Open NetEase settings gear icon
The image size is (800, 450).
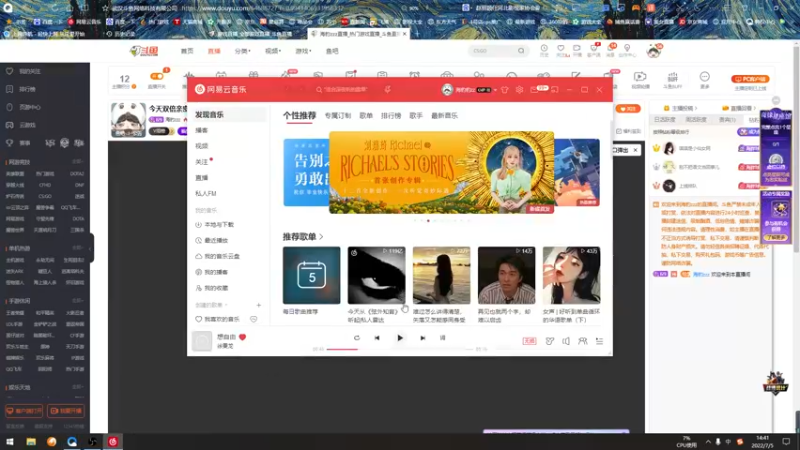(519, 90)
